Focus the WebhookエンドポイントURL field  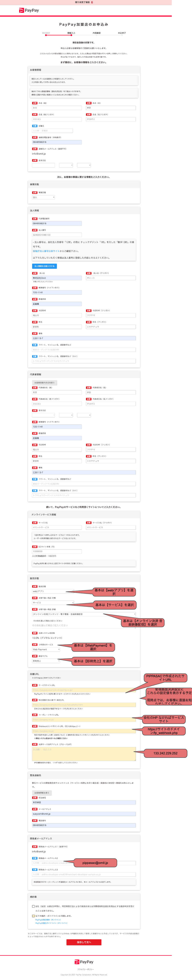pos(84,731)
